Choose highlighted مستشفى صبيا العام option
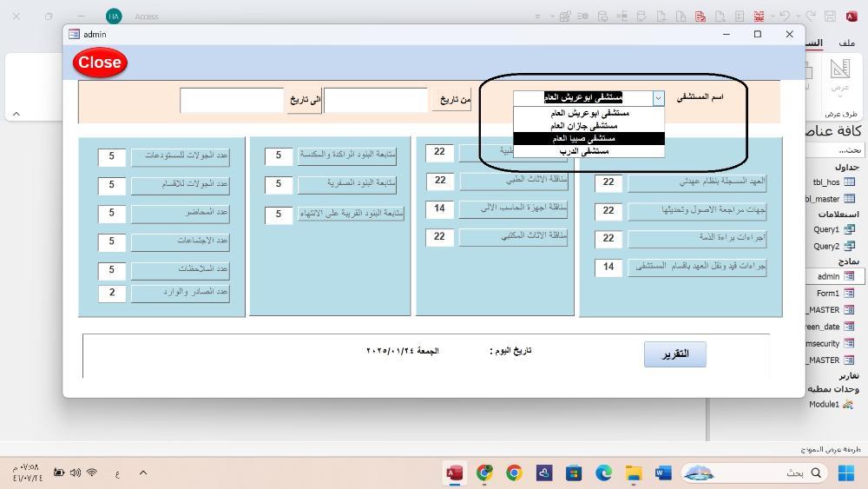The image size is (868, 489). click(589, 138)
